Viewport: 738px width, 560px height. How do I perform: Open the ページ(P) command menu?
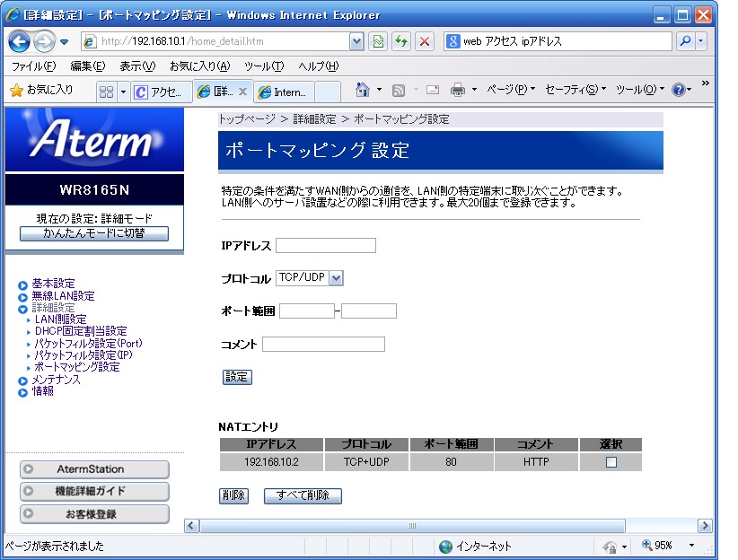(x=510, y=90)
